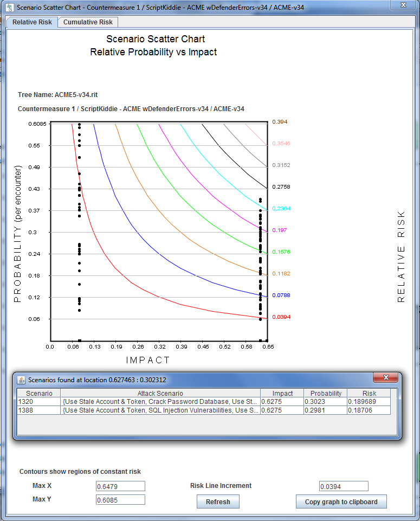
Task: Click the Refresh button
Action: pyautogui.click(x=218, y=501)
